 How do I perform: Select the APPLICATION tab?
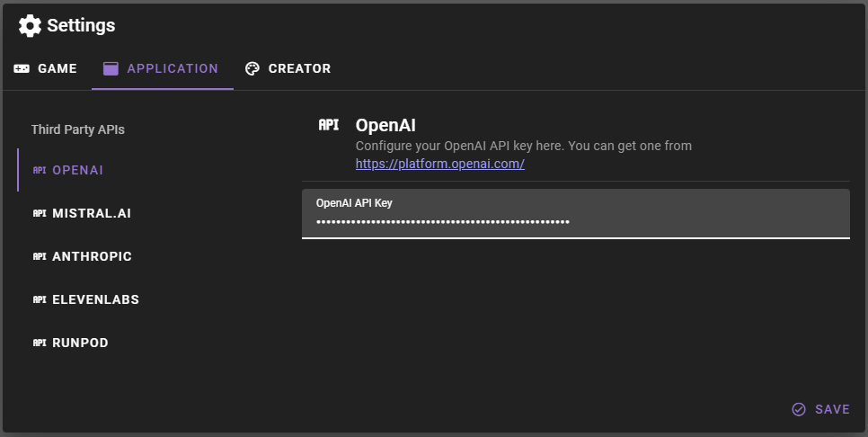click(x=163, y=68)
